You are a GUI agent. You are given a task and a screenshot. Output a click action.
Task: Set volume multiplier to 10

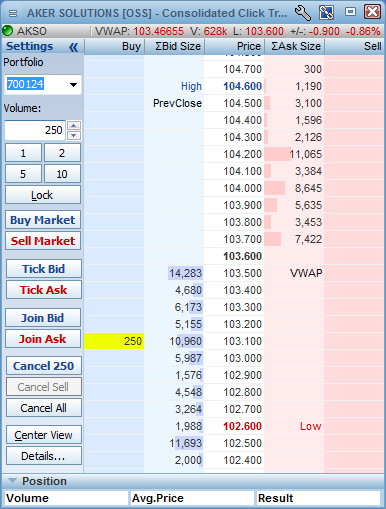[62, 174]
